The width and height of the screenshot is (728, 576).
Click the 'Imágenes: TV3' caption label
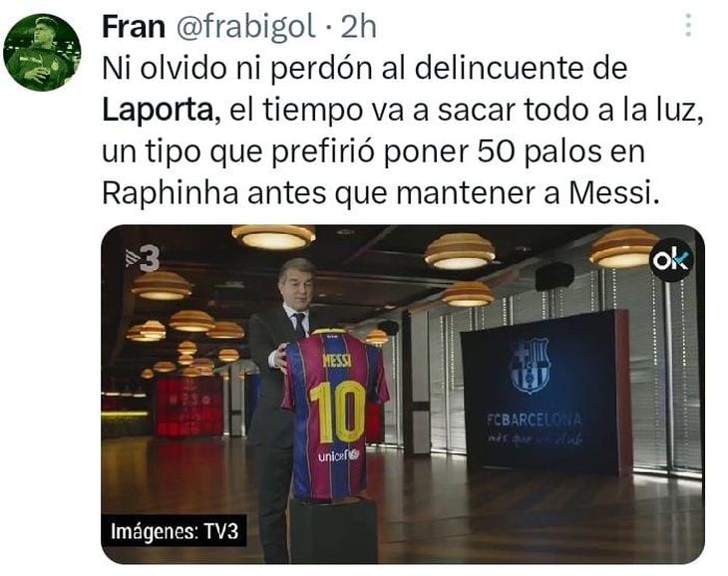[175, 531]
